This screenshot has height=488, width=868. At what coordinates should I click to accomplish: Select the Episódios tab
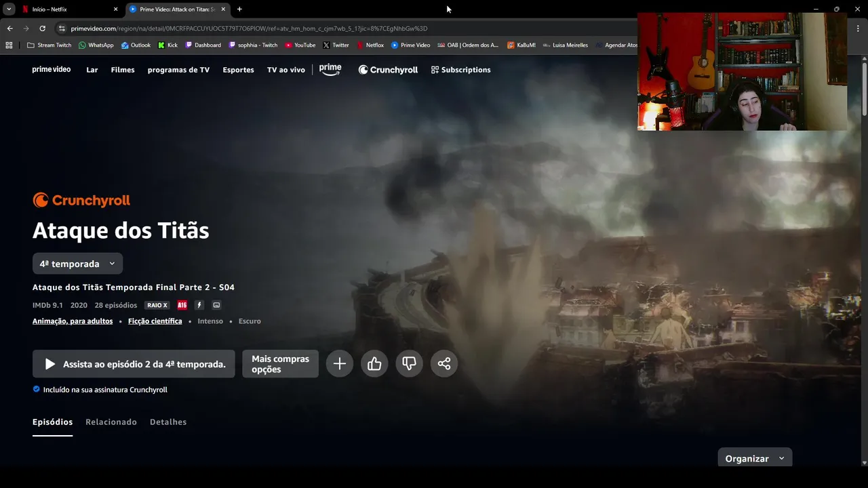(52, 422)
